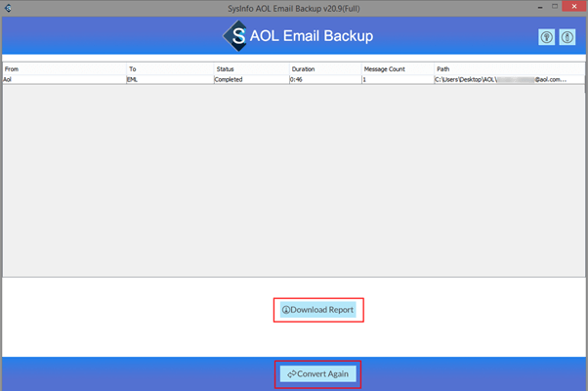Close the SysInfo AOL Email Backup window
The image size is (588, 391).
click(x=574, y=8)
